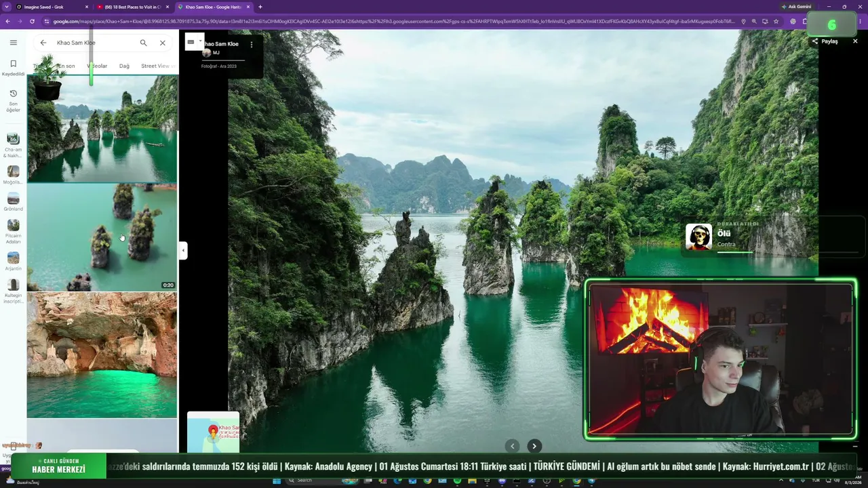Viewport: 868px width, 488px height.
Task: Open tab search dropdown arrow
Action: coord(6,7)
